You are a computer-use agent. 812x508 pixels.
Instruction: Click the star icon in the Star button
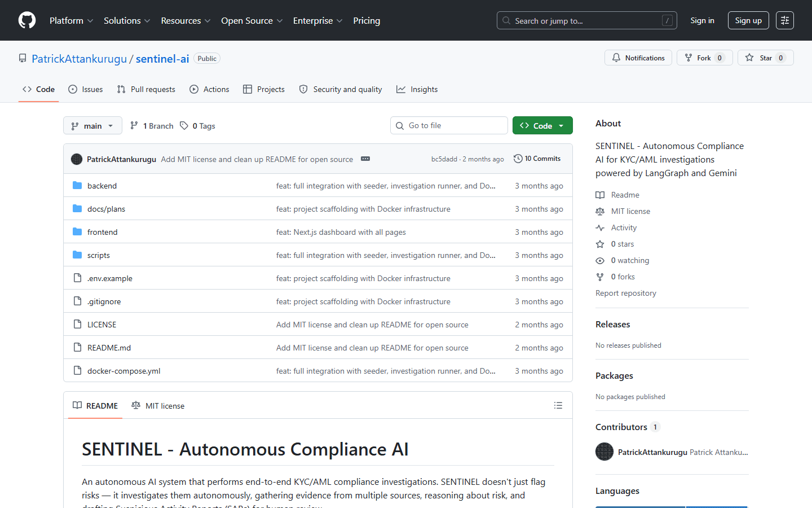pos(749,58)
